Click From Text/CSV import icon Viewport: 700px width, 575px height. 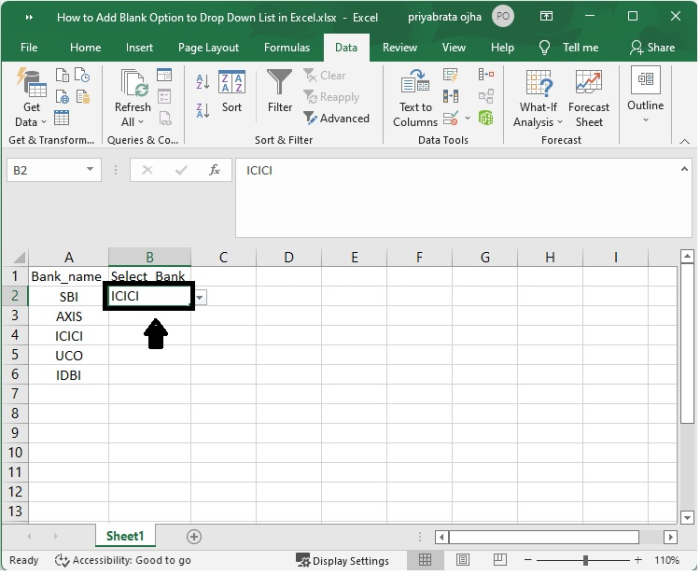[x=62, y=75]
